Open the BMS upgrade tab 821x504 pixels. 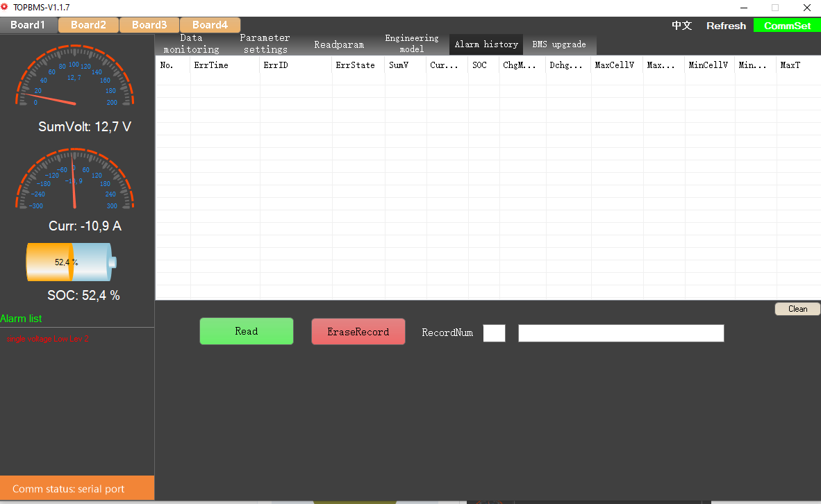pos(558,44)
